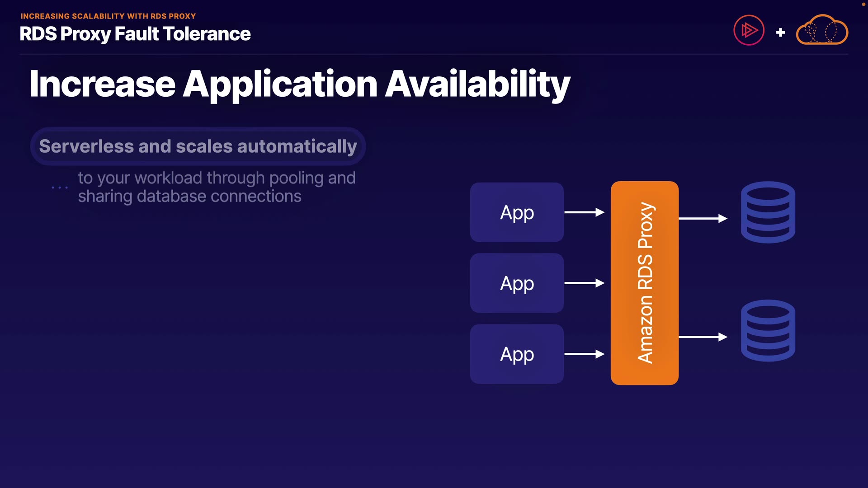Click the 'RDS Proxy Fault Tolerance' title
This screenshot has width=868, height=488.
[x=135, y=34]
